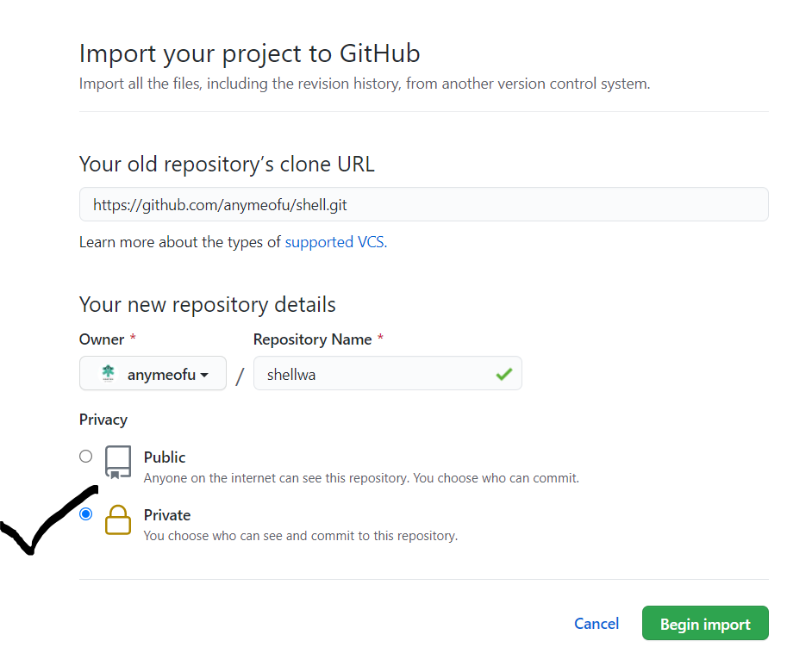Click the caret arrow beside anymeofu
Screen dimensions: 812x672
coord(204,375)
